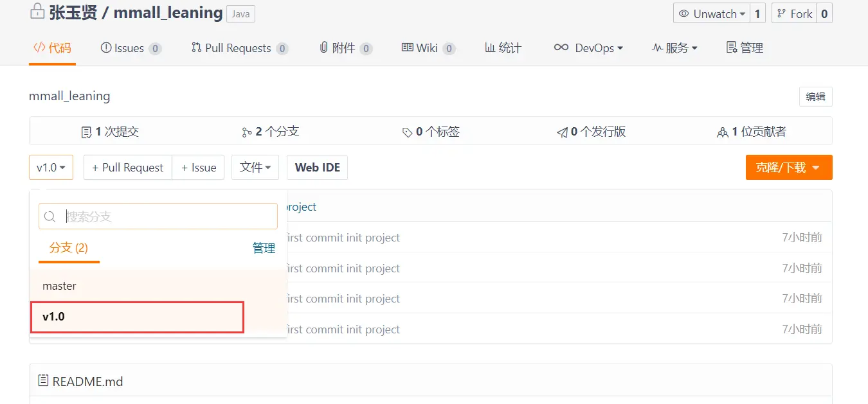The image size is (868, 404).
Task: View watchers count 1 beside Unwatch
Action: pyautogui.click(x=757, y=13)
